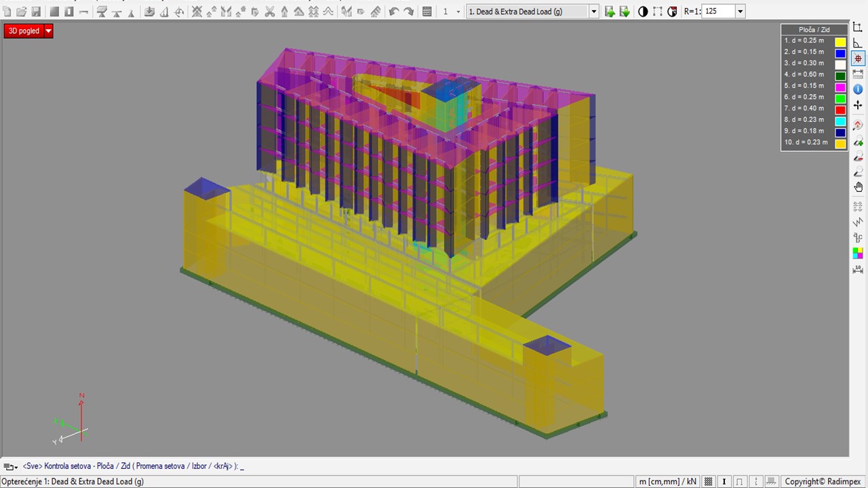Viewport: 868px width, 488px height.
Task: Click the Undo arrow icon
Action: coord(394,12)
